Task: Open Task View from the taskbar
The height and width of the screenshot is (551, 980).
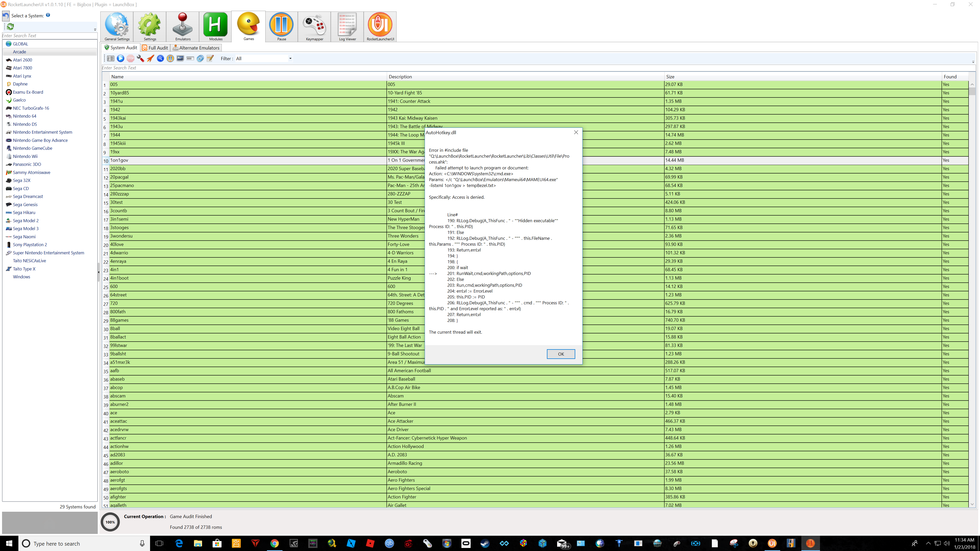Action: pos(160,543)
